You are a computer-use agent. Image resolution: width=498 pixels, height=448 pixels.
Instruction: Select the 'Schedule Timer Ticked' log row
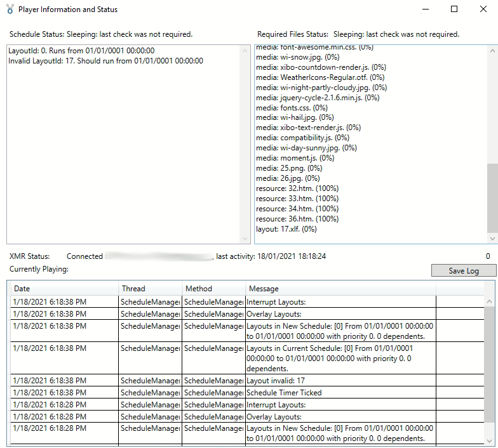[284, 393]
